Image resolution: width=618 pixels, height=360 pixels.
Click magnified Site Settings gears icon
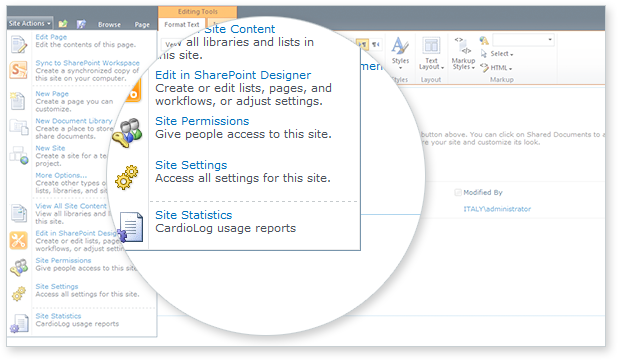[127, 177]
